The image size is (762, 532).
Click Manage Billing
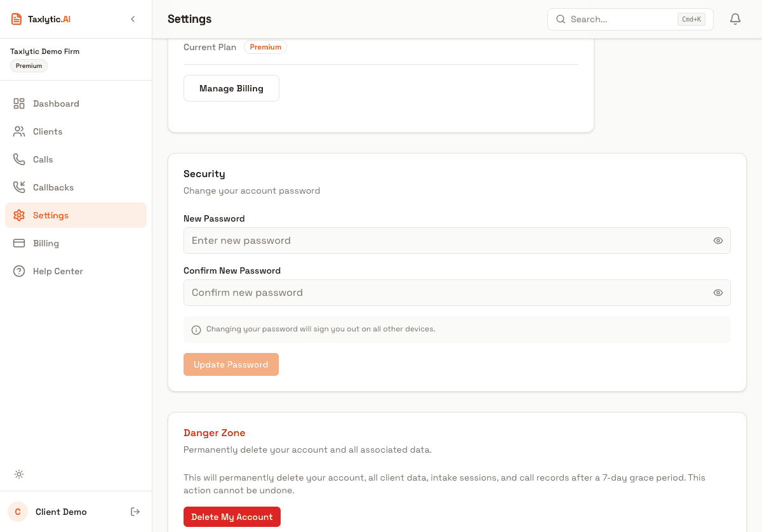[x=231, y=88]
